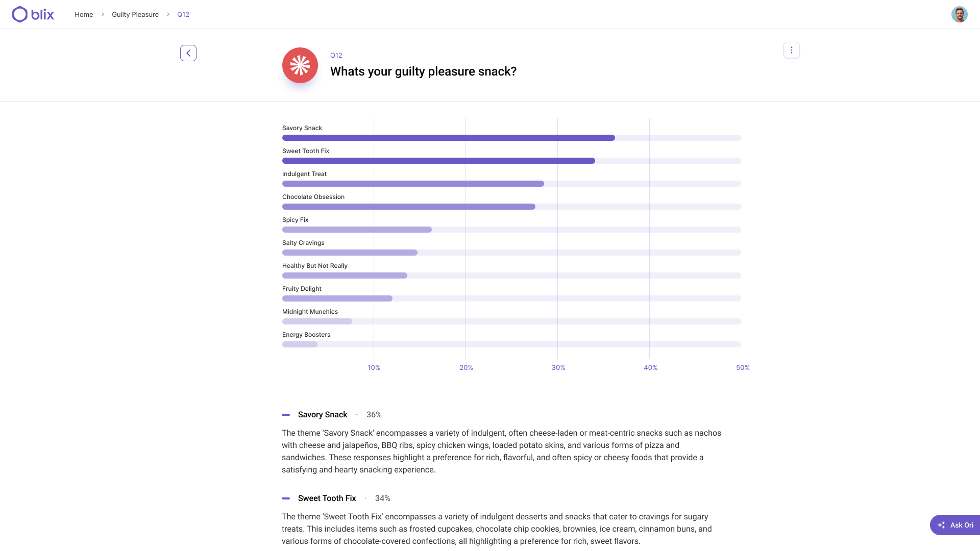Select the Sweet Tooth Fix bar
This screenshot has width=980, height=551.
coord(438,161)
